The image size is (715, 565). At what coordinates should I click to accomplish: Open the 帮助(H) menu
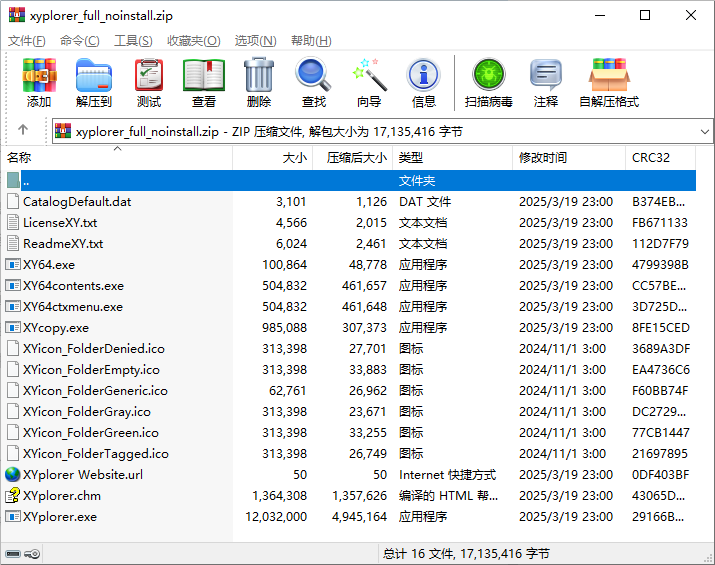311,41
